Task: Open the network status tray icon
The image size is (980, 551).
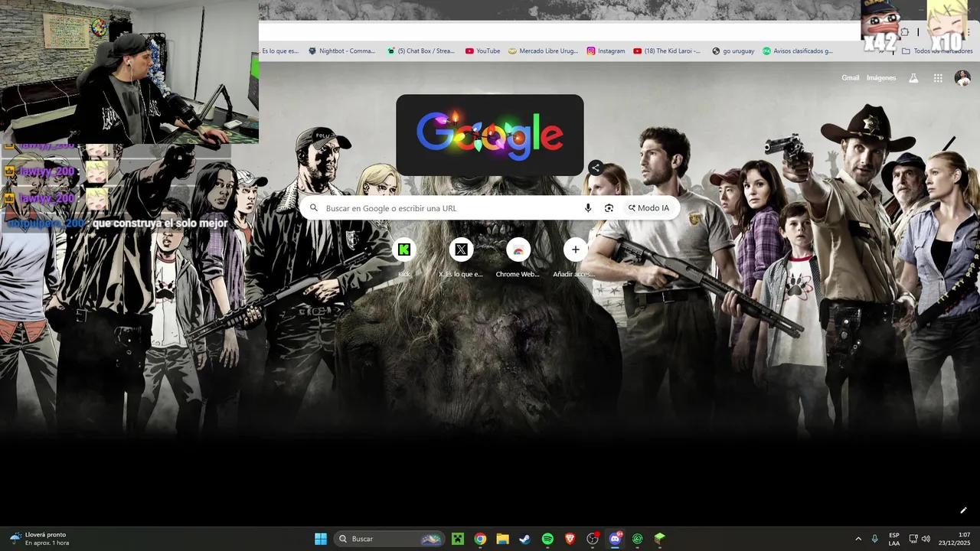Action: click(x=913, y=539)
